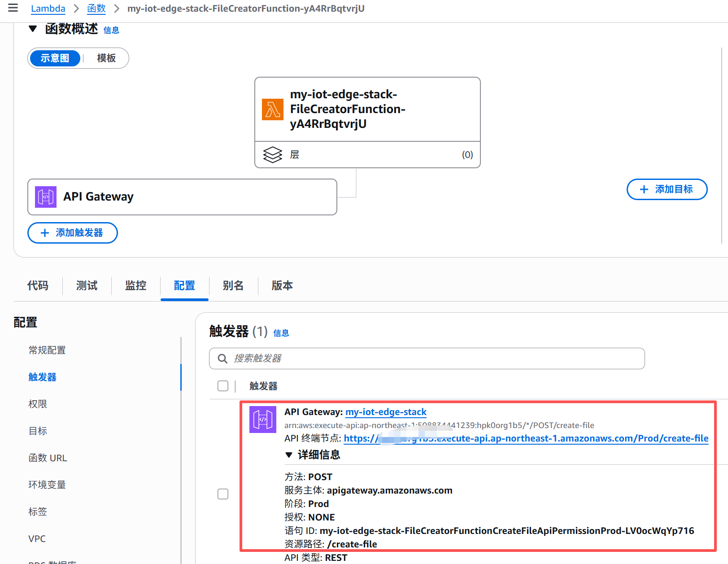Open the my-iot-edge-stack API Gateway link
This screenshot has height=564, width=728.
(x=386, y=412)
